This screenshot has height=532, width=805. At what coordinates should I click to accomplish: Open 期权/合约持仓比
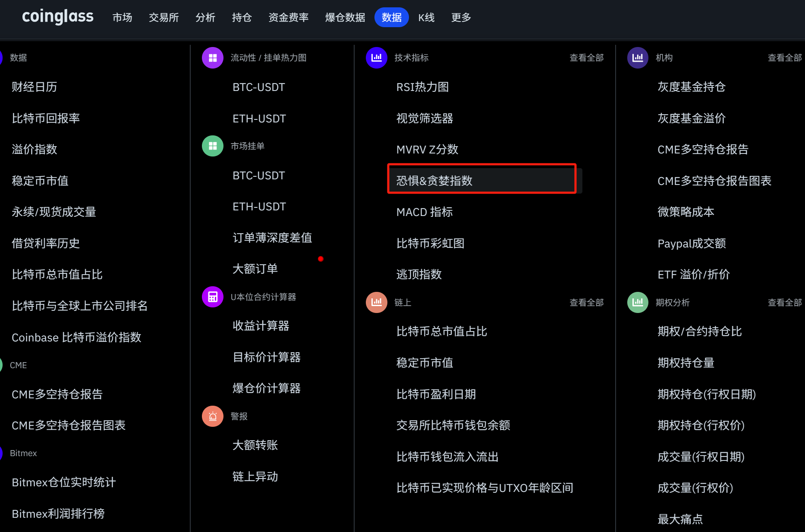[700, 332]
